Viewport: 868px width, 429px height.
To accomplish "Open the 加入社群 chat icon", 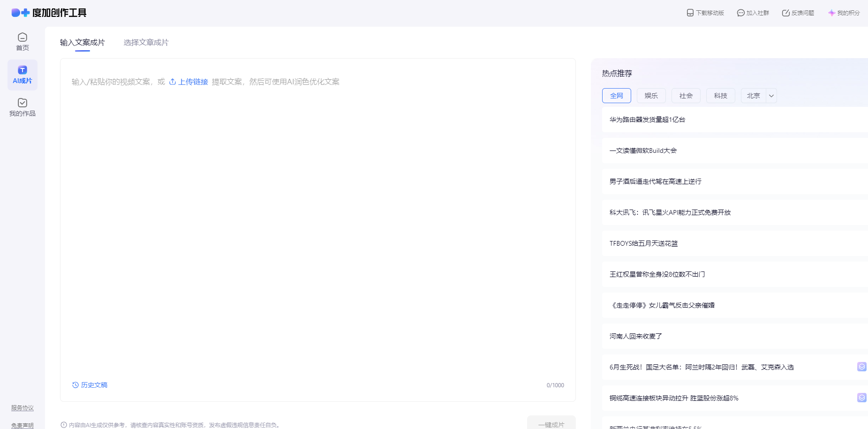I will pos(740,13).
